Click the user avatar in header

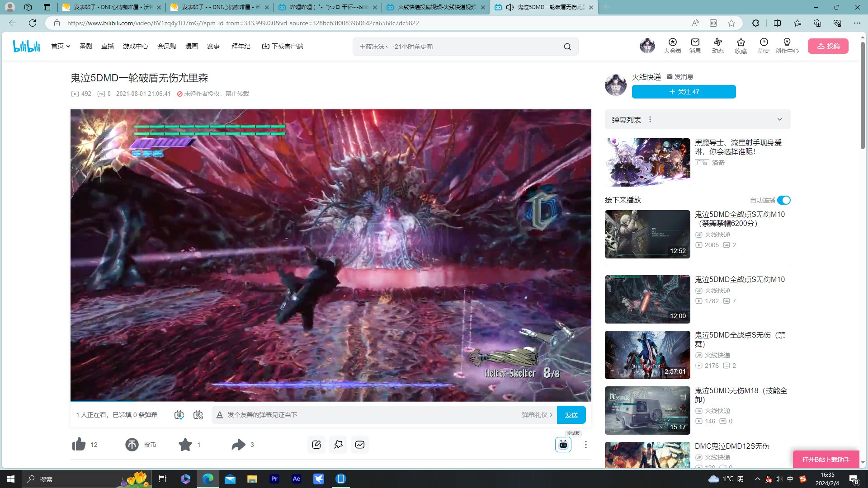[647, 46]
